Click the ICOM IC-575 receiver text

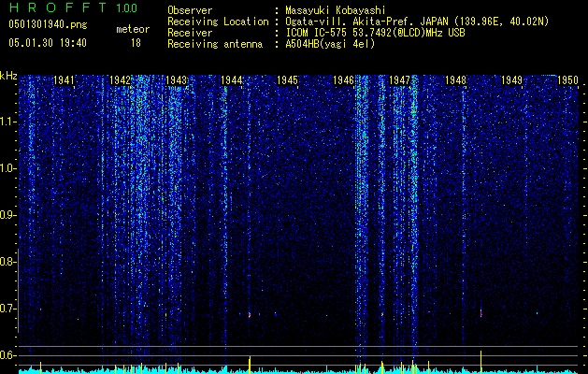pyautogui.click(x=375, y=33)
